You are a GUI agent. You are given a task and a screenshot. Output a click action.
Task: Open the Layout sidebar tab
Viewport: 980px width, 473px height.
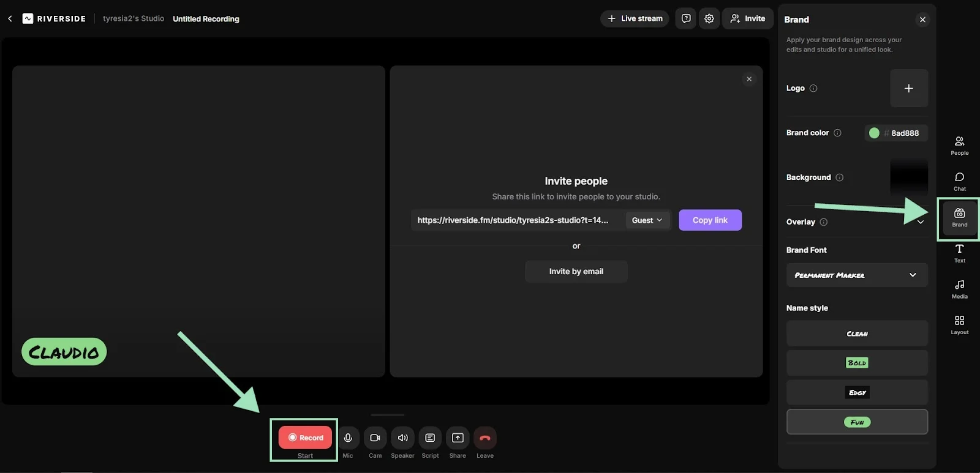(959, 325)
